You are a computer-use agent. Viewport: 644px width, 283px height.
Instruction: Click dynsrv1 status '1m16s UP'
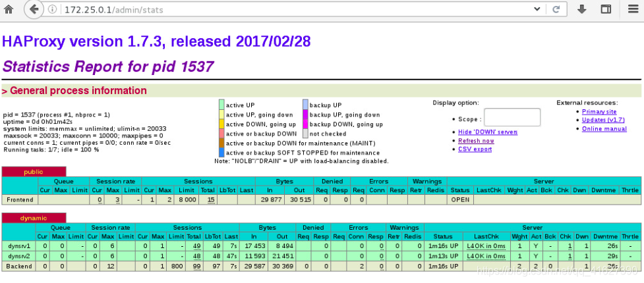coord(443,245)
